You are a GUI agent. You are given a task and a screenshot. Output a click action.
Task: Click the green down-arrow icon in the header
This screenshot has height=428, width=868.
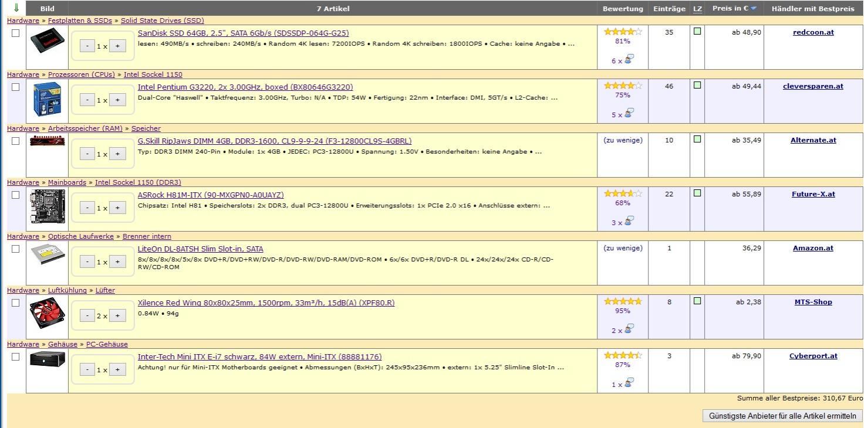16,8
